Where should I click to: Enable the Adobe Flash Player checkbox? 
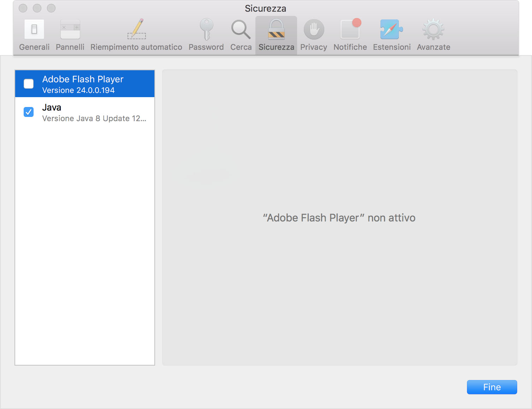(x=29, y=84)
